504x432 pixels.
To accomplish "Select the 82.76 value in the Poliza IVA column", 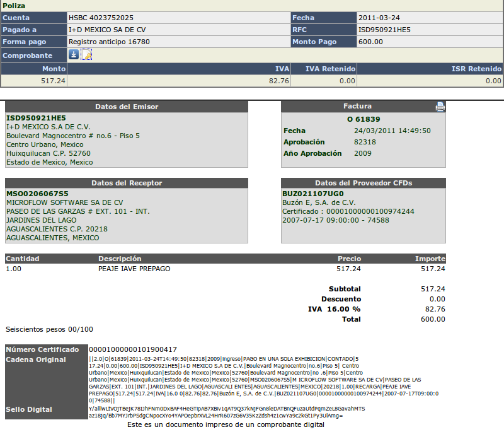I will pos(279,81).
